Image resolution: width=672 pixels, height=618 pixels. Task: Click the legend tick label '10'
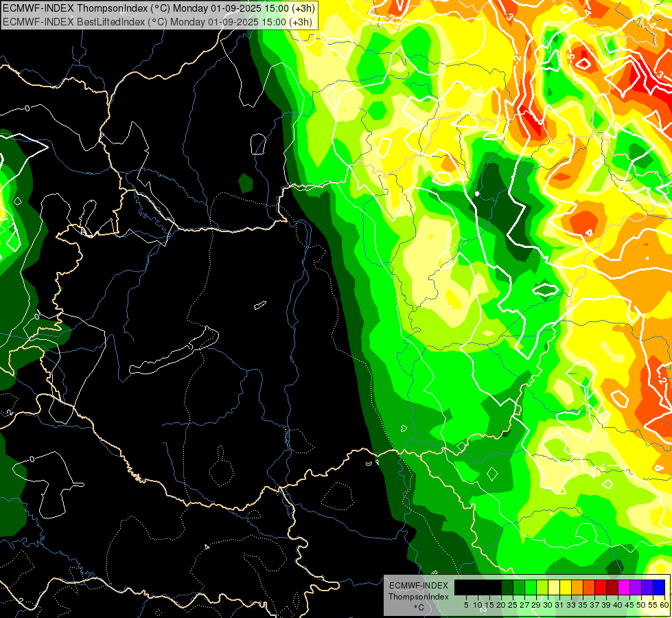478,605
